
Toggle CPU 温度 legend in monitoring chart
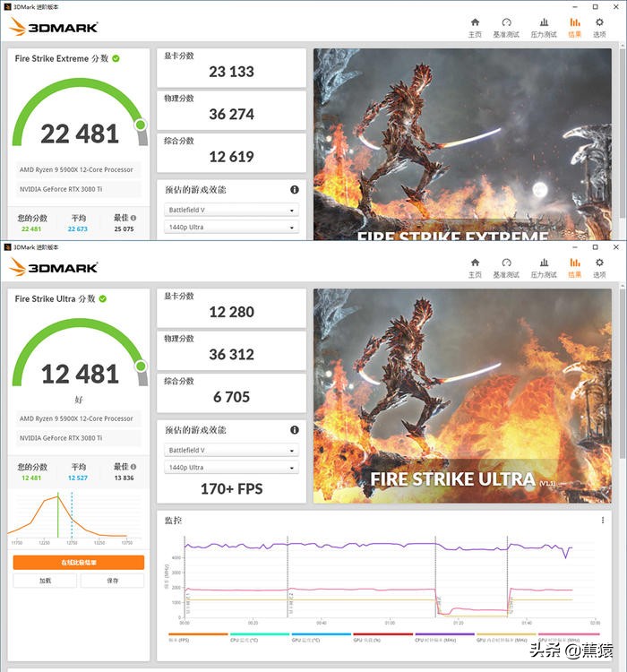[x=260, y=637]
